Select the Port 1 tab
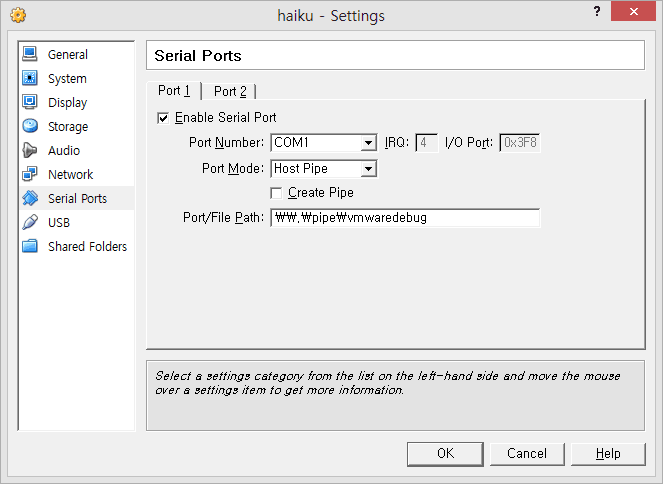Image resolution: width=663 pixels, height=484 pixels. point(174,91)
